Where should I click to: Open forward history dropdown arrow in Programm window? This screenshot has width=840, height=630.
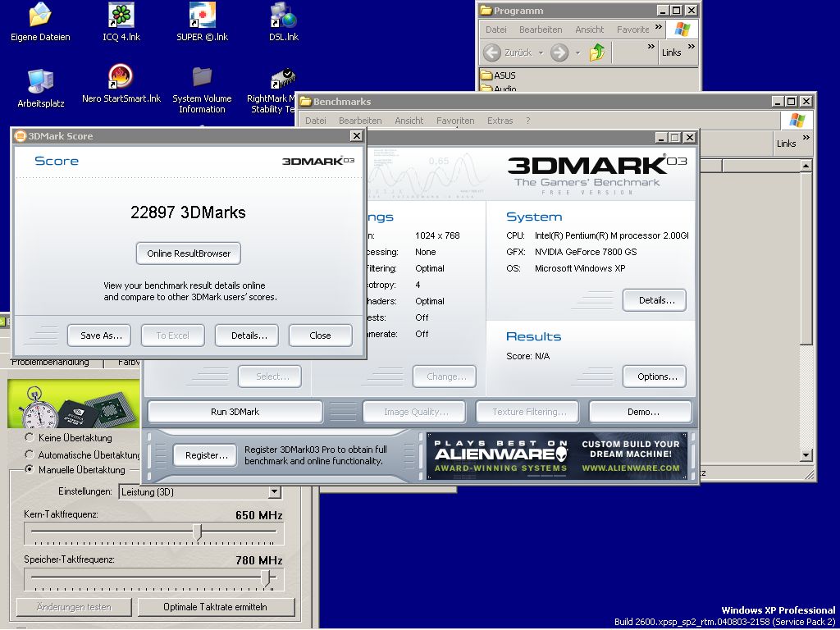coord(577,52)
